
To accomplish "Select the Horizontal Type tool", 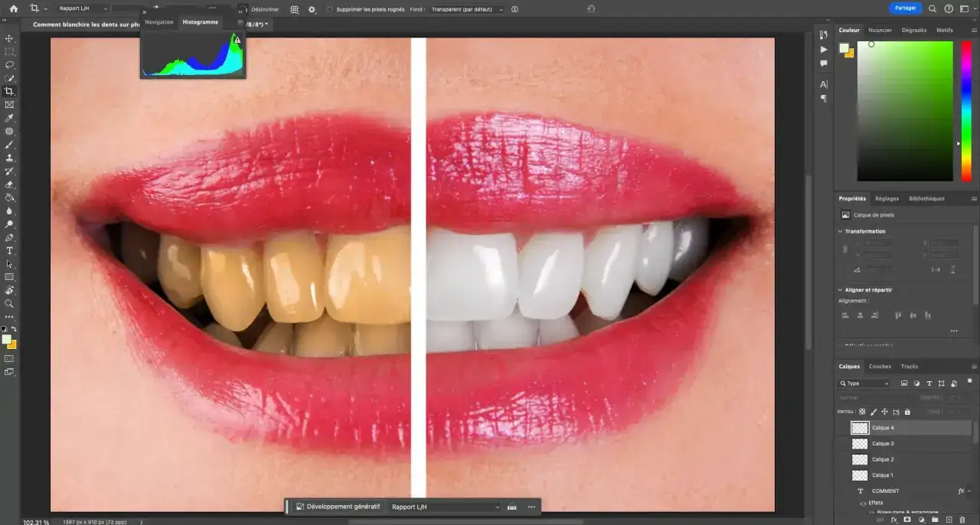I will coord(9,250).
